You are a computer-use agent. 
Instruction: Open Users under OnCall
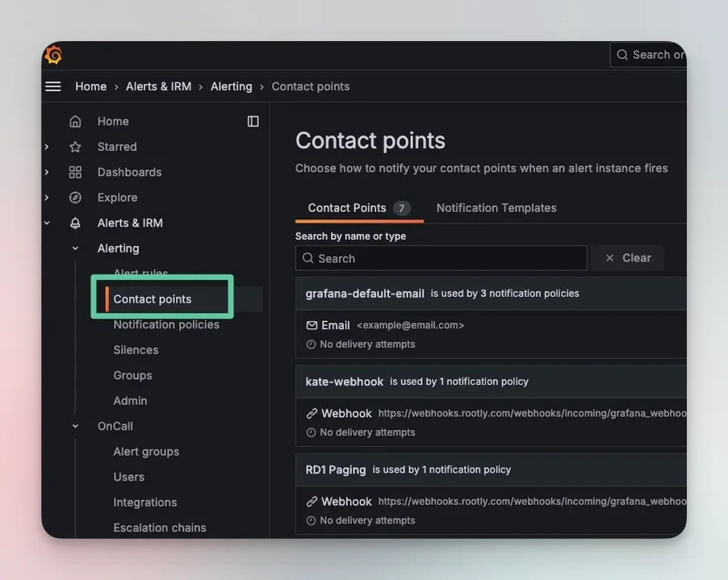coord(128,477)
